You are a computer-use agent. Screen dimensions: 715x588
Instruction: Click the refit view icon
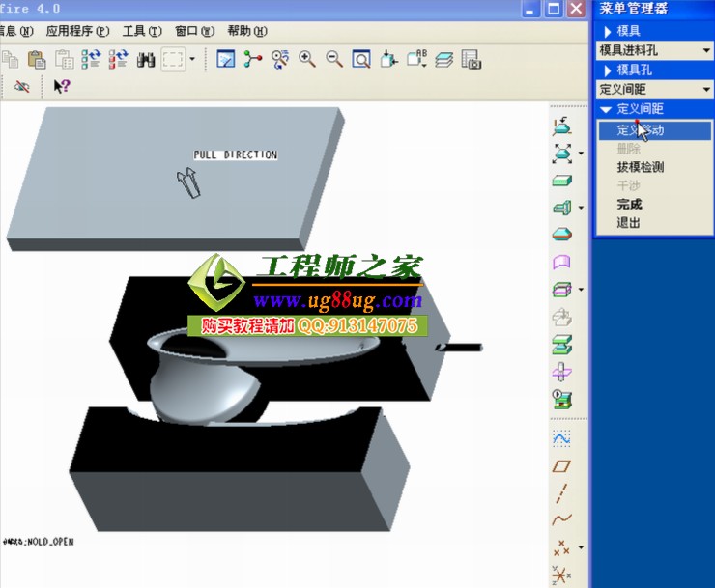click(x=361, y=59)
